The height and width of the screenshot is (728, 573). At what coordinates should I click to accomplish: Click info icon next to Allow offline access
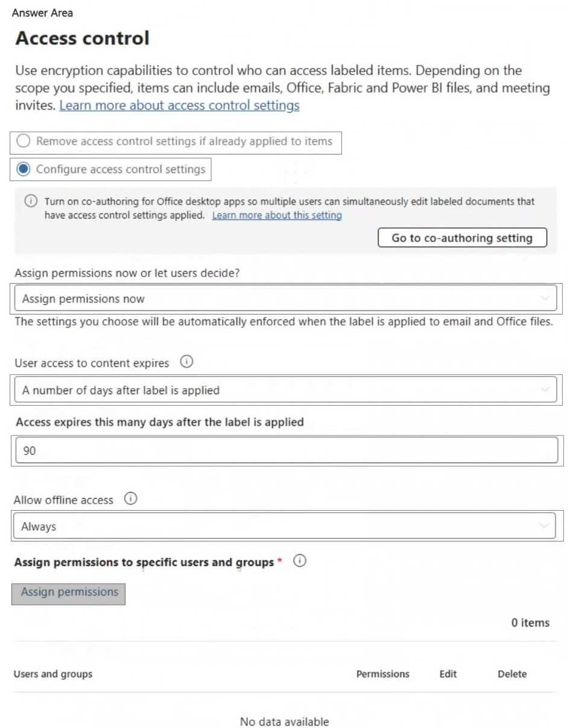tap(130, 499)
